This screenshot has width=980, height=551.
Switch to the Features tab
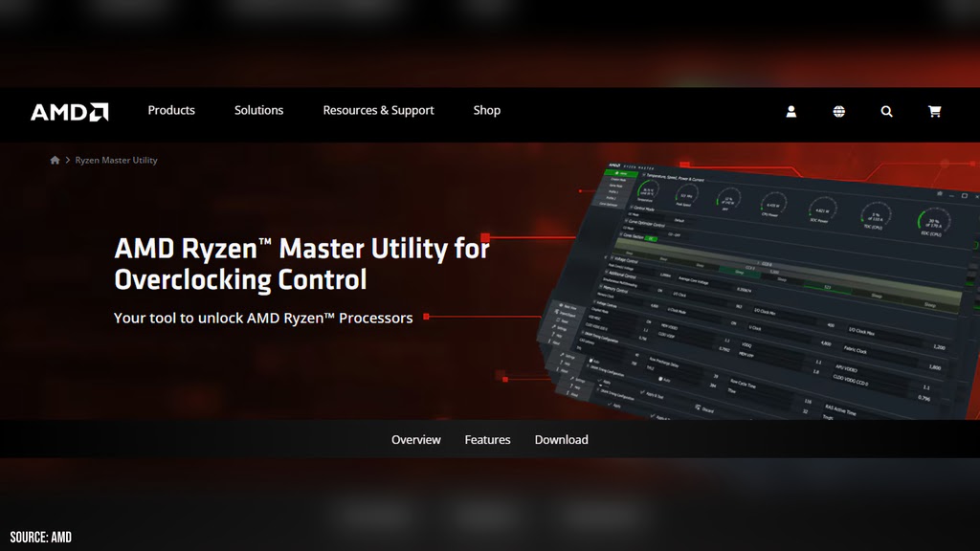click(487, 440)
